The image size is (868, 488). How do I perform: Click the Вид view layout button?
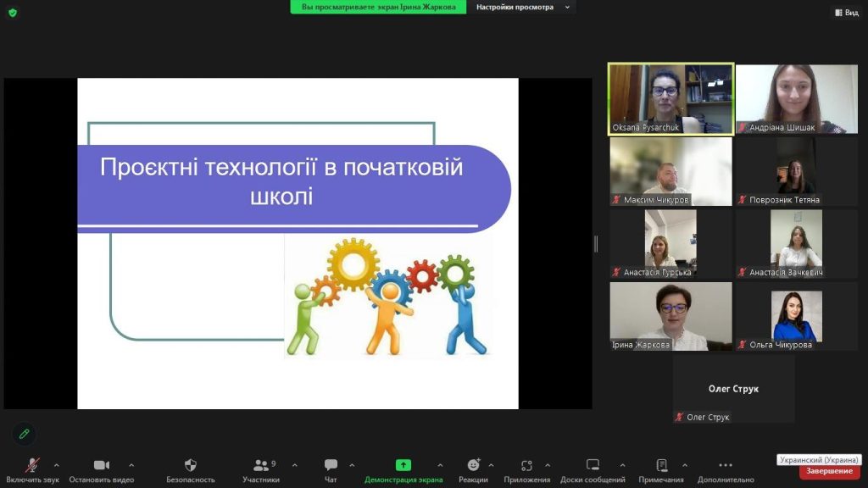[846, 13]
